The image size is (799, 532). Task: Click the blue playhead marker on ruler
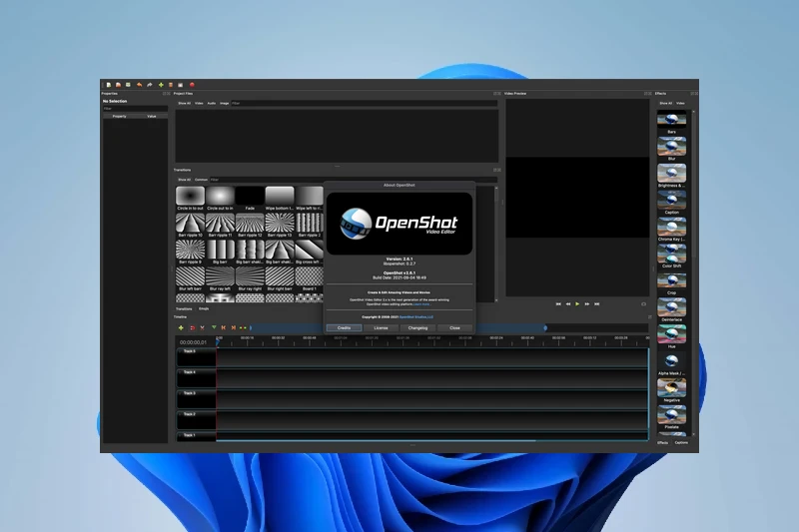(218, 342)
